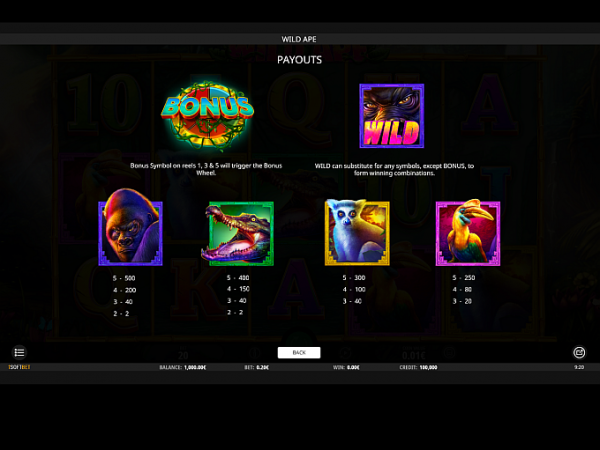Image resolution: width=600 pixels, height=450 pixels.
Task: Click the hornbill bird symbol
Action: click(x=468, y=232)
